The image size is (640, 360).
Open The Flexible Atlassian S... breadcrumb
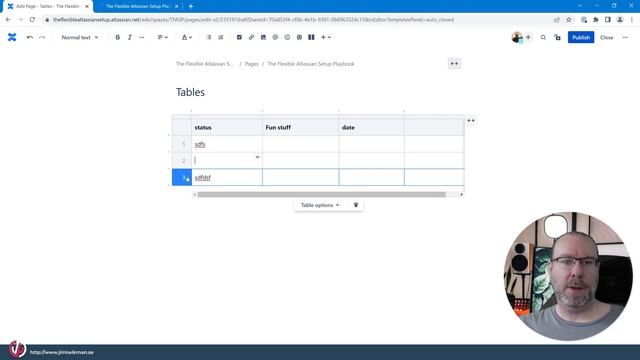click(x=205, y=64)
